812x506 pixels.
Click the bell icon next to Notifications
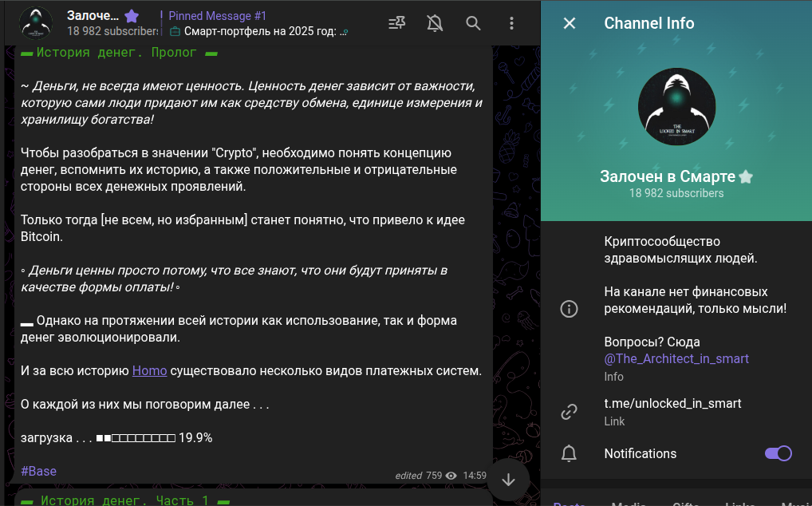click(x=569, y=453)
